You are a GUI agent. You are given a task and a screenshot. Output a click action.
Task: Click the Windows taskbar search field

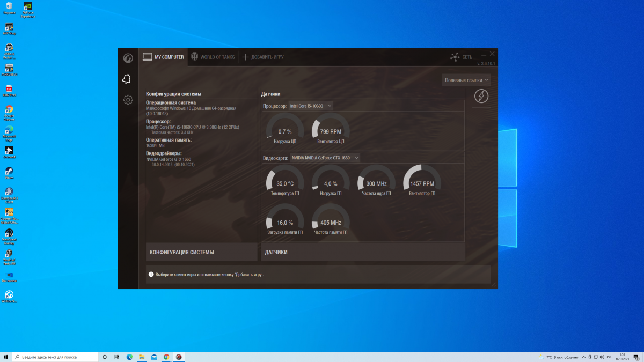(55, 357)
